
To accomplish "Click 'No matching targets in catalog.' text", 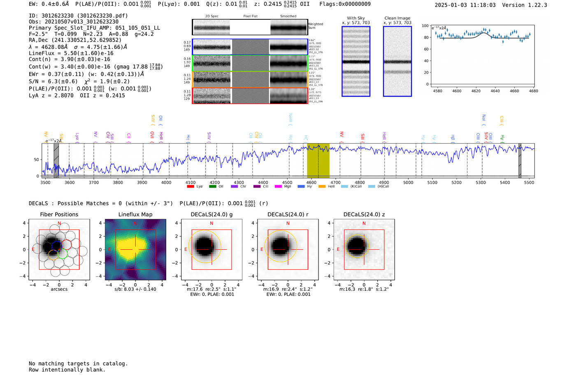I will coord(78,364).
